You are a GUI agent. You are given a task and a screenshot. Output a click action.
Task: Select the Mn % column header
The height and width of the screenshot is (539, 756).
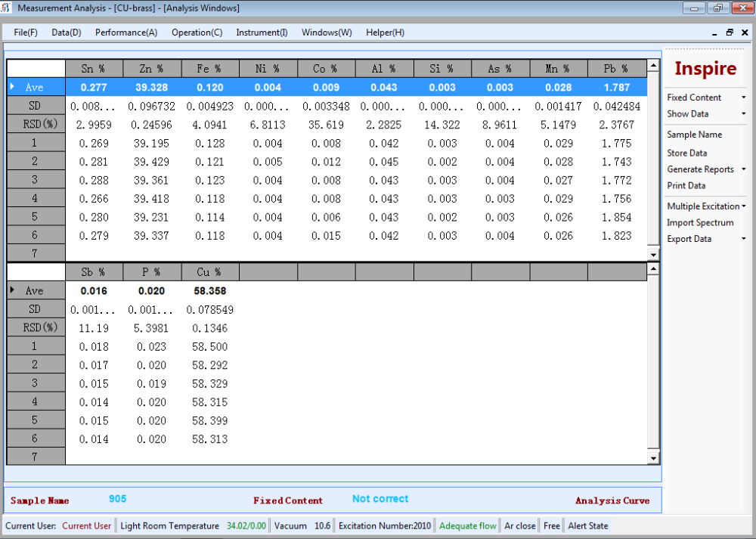559,69
